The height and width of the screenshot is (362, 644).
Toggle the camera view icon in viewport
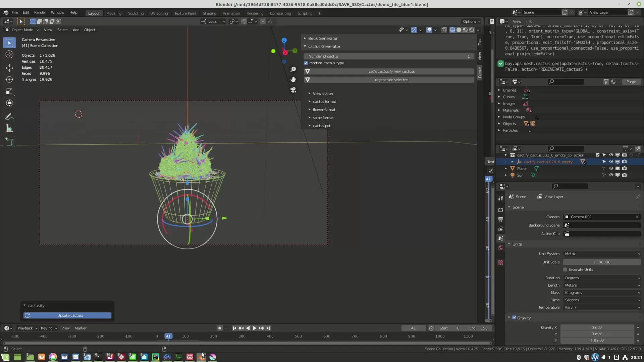point(293,90)
